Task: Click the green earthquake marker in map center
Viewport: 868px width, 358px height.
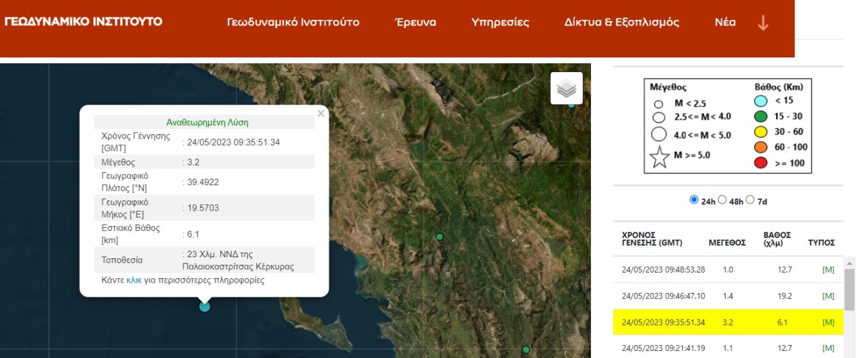Action: (439, 237)
